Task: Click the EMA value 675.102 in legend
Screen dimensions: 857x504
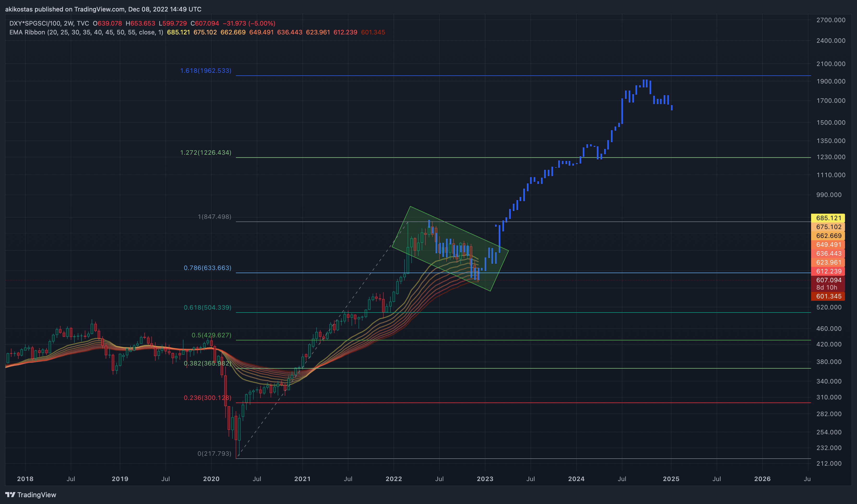Action: [x=205, y=32]
